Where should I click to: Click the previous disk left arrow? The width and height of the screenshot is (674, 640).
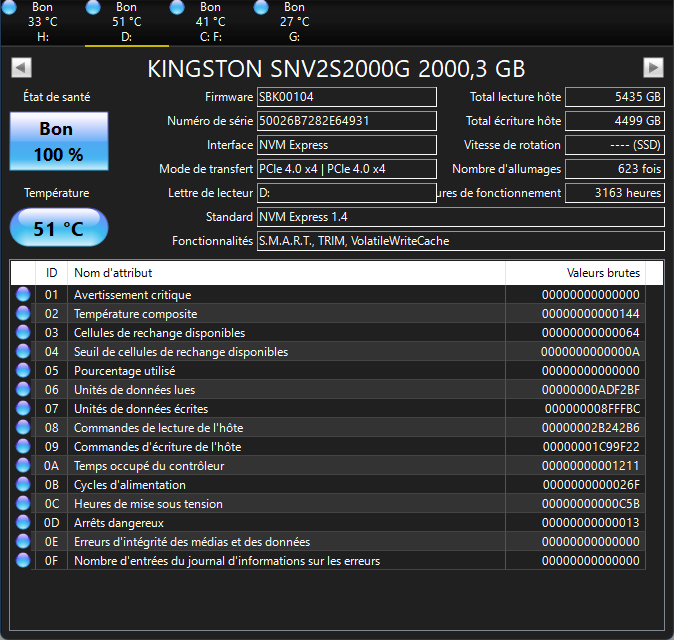pyautogui.click(x=21, y=67)
